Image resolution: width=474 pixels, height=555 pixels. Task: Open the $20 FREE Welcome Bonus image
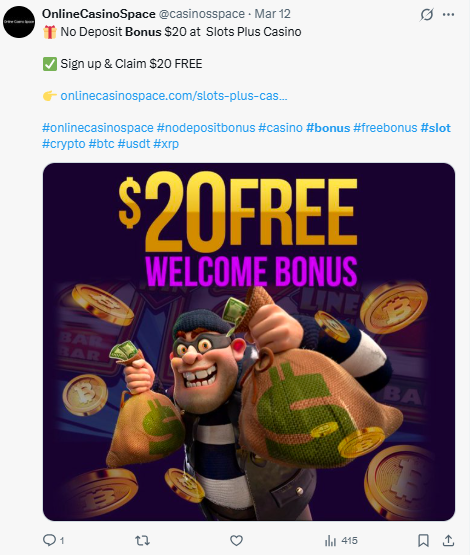[x=249, y=342]
